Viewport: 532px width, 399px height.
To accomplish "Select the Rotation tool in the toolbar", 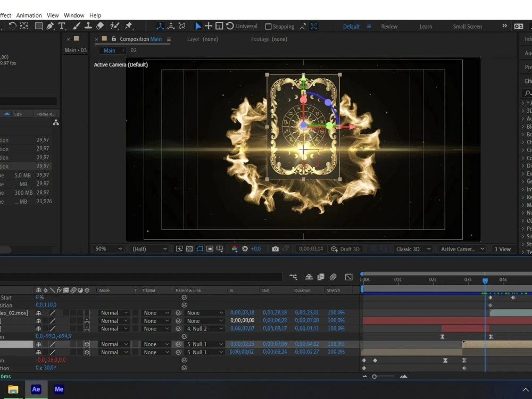I will tap(13, 26).
